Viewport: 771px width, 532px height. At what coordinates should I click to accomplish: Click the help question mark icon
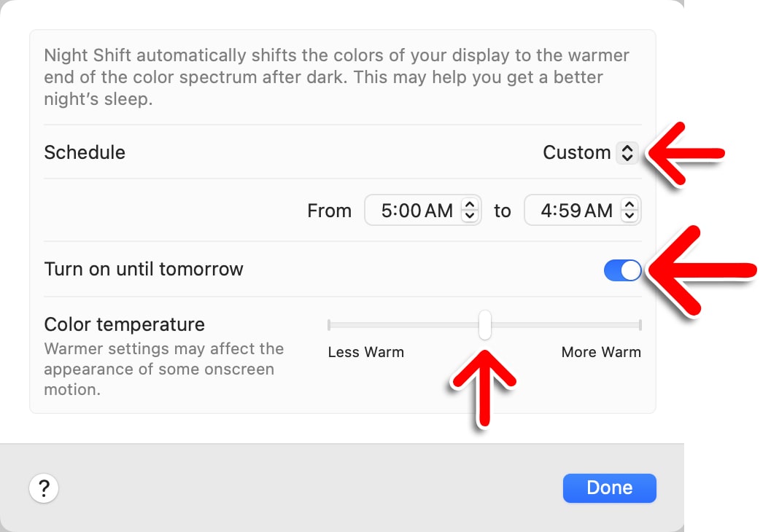point(44,488)
